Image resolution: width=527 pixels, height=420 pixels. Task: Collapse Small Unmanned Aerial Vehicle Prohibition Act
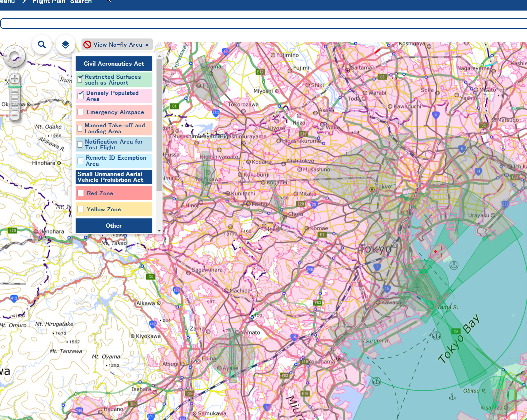coord(114,177)
